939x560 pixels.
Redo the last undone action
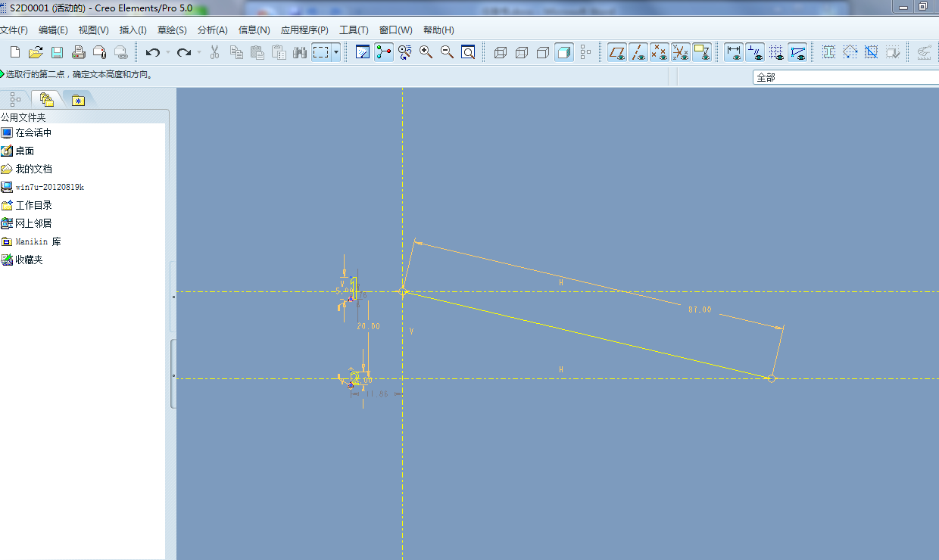point(183,52)
